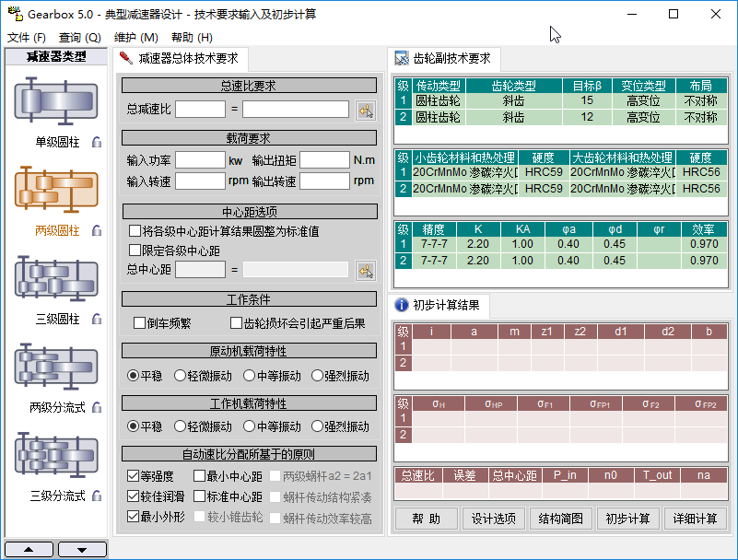Check 限定各级中心距 option
Screen dimensions: 738x560
[133, 251]
